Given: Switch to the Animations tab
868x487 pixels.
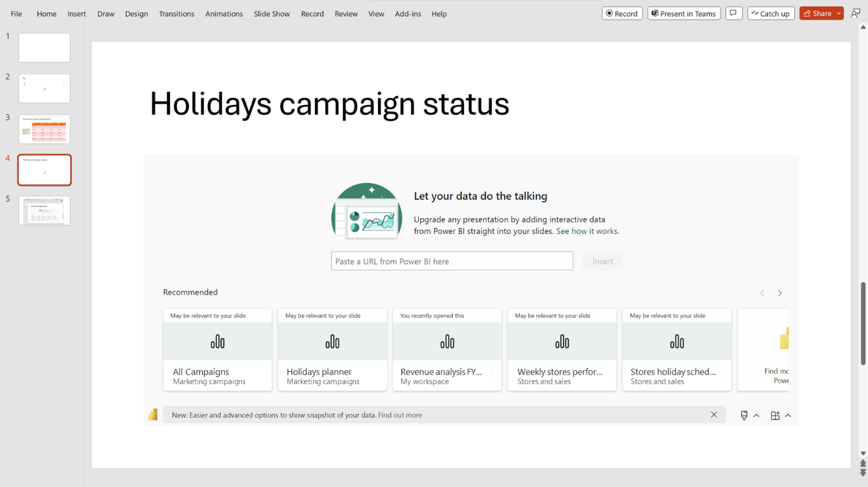Looking at the screenshot, I should (224, 13).
